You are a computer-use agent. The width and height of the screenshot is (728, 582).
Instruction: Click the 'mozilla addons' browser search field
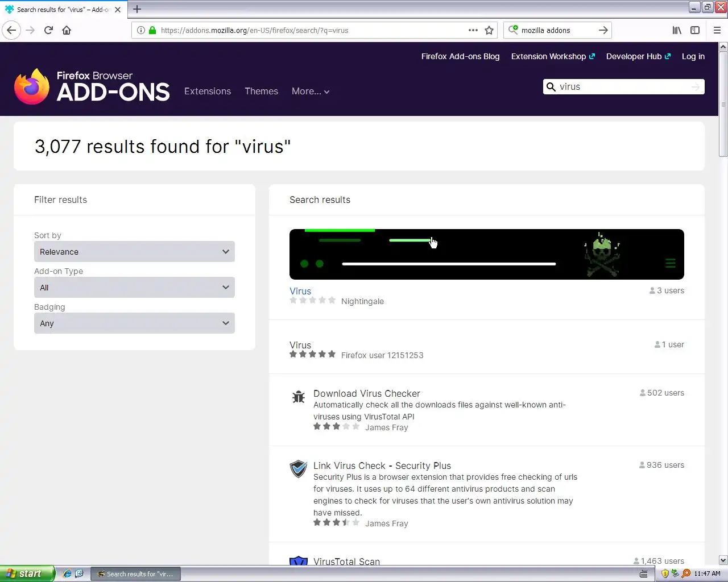coord(557,30)
